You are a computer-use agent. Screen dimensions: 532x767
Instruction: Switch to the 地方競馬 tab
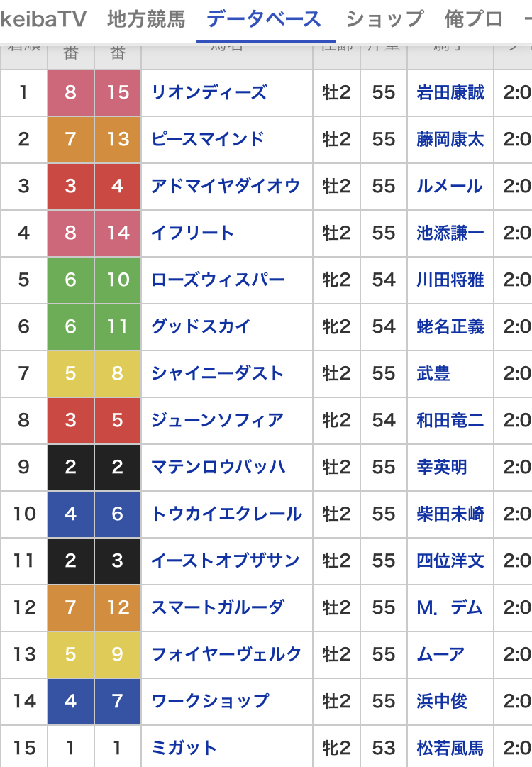pyautogui.click(x=146, y=20)
